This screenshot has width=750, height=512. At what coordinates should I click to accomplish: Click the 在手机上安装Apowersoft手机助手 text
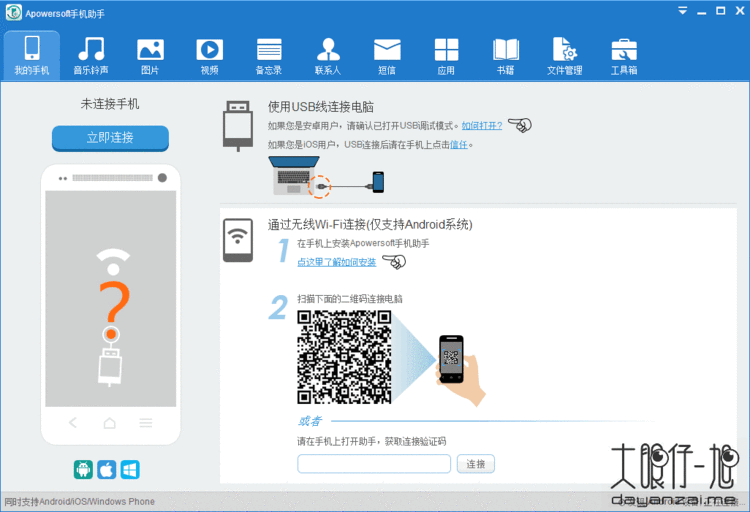tap(363, 244)
